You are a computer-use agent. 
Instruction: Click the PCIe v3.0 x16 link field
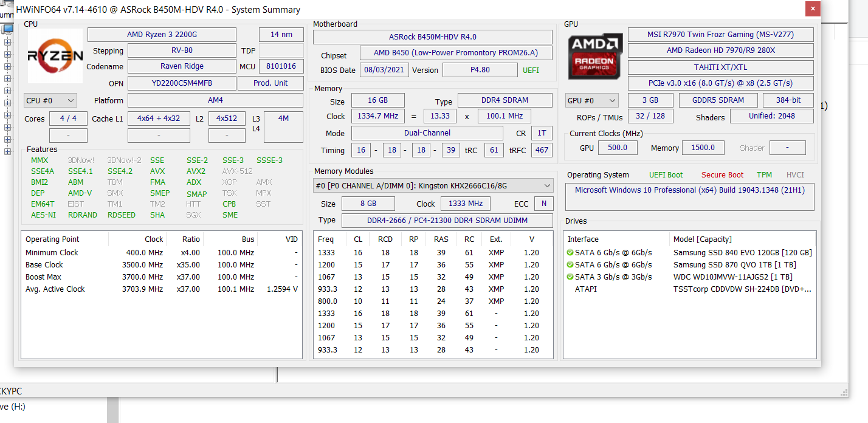tap(720, 83)
